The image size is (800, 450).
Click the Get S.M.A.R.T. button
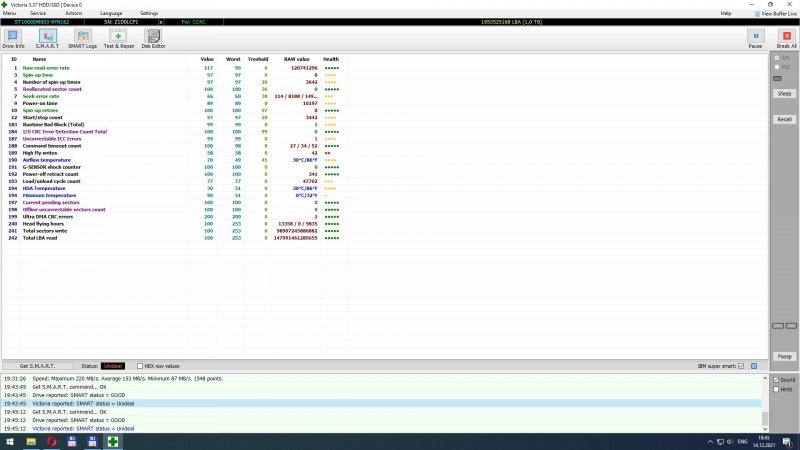[37, 366]
